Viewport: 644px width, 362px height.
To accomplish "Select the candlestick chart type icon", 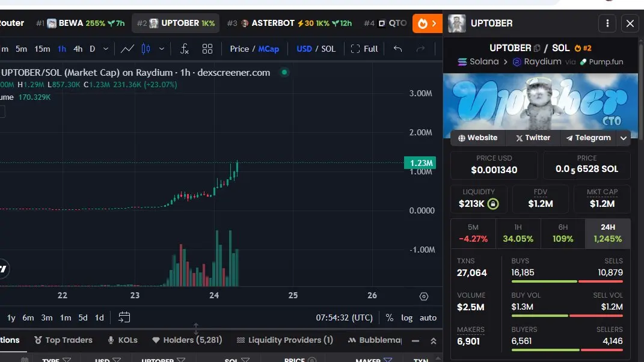I will point(146,49).
